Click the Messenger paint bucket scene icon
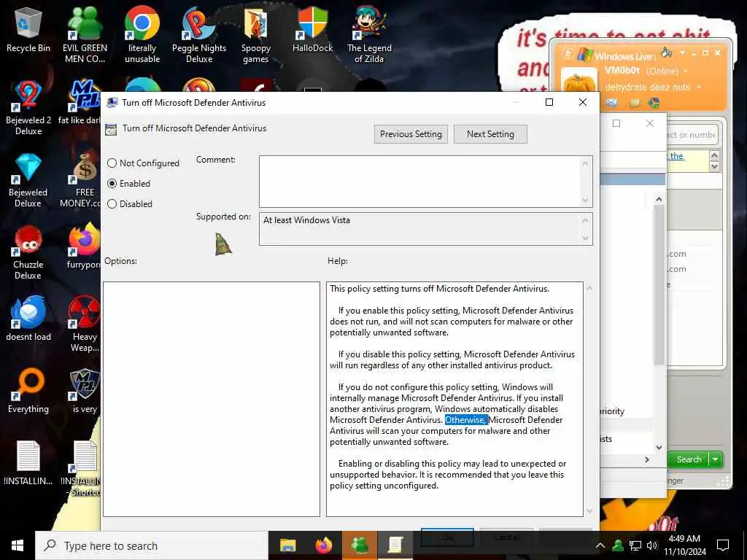 [666, 52]
